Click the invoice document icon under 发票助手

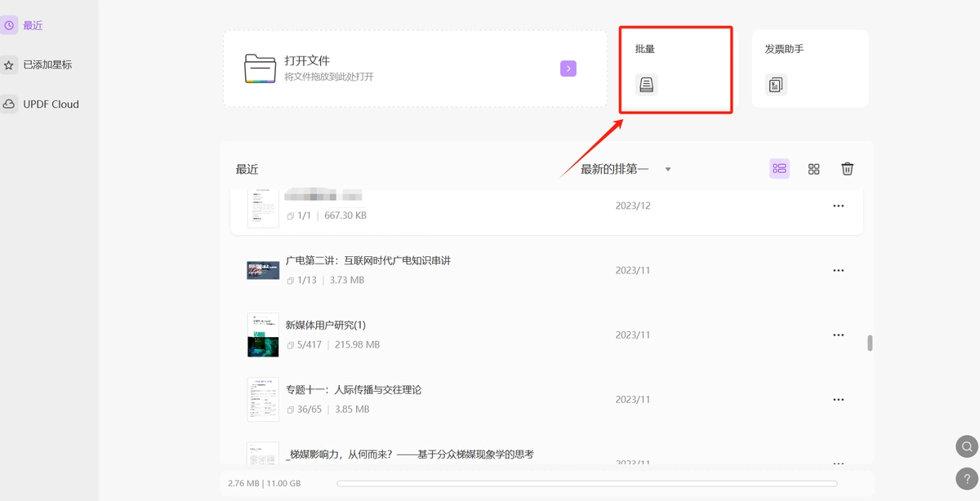776,85
